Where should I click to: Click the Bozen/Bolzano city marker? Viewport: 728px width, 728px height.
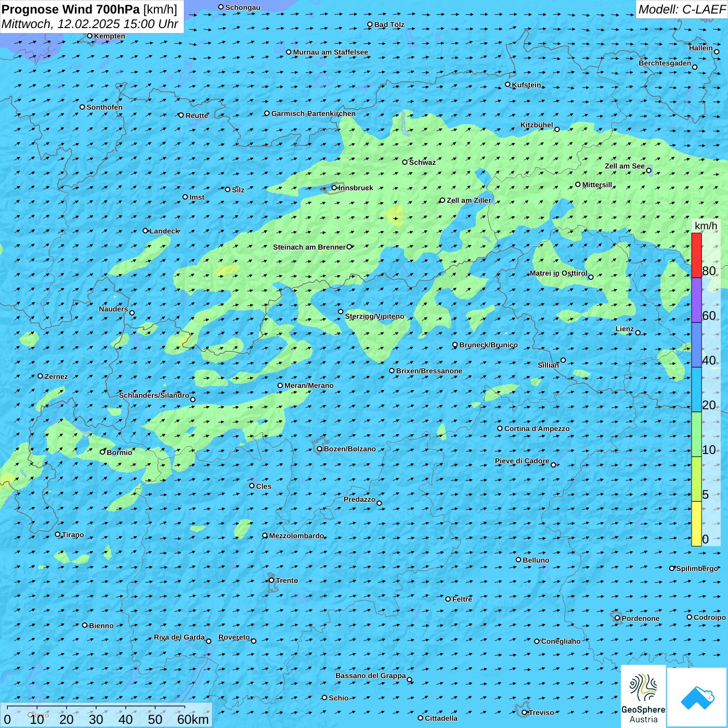click(x=319, y=449)
